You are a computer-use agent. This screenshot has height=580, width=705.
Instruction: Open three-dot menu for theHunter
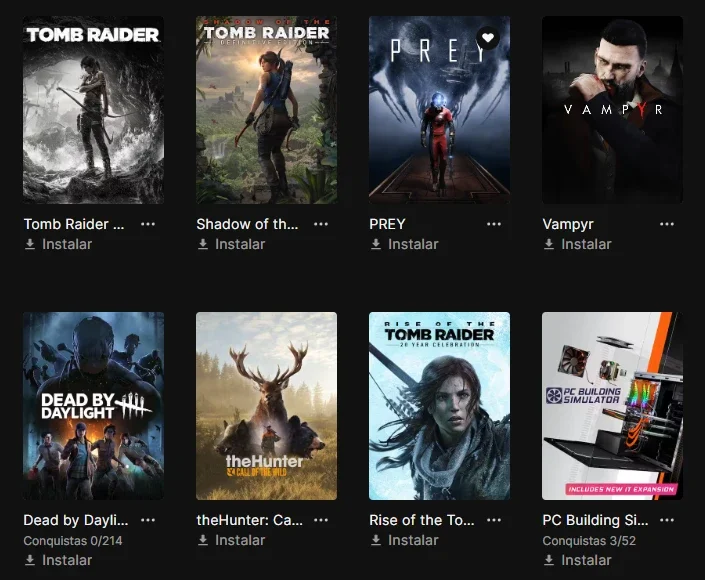321,520
